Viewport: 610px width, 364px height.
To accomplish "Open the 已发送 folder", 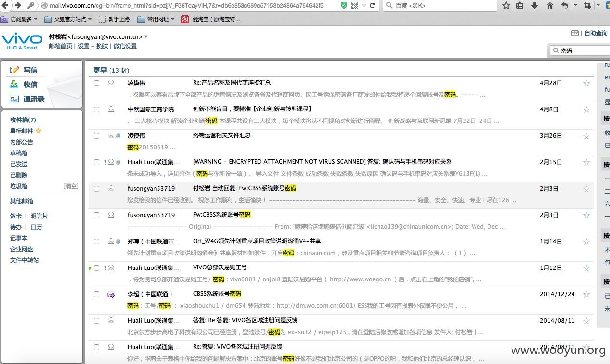I will click(19, 164).
